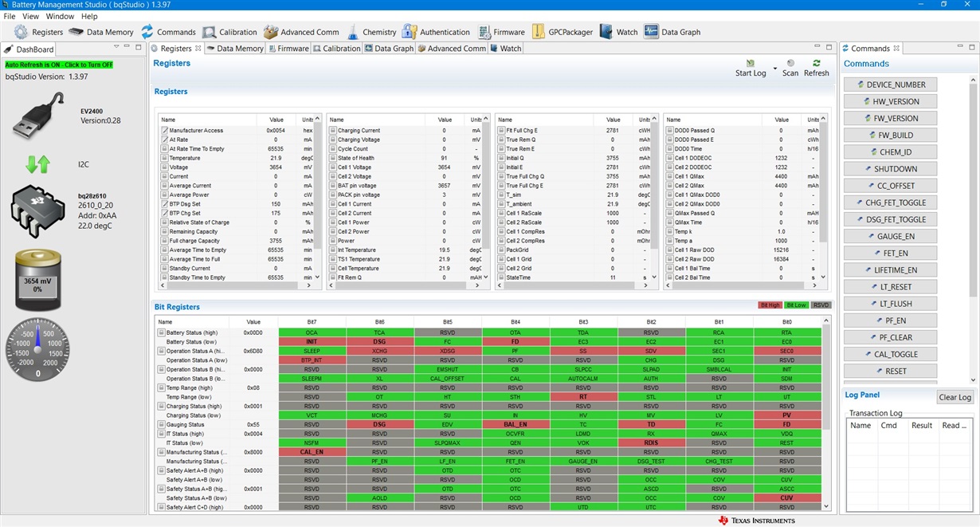This screenshot has height=527, width=980.
Task: Click the Scan button
Action: pos(790,68)
